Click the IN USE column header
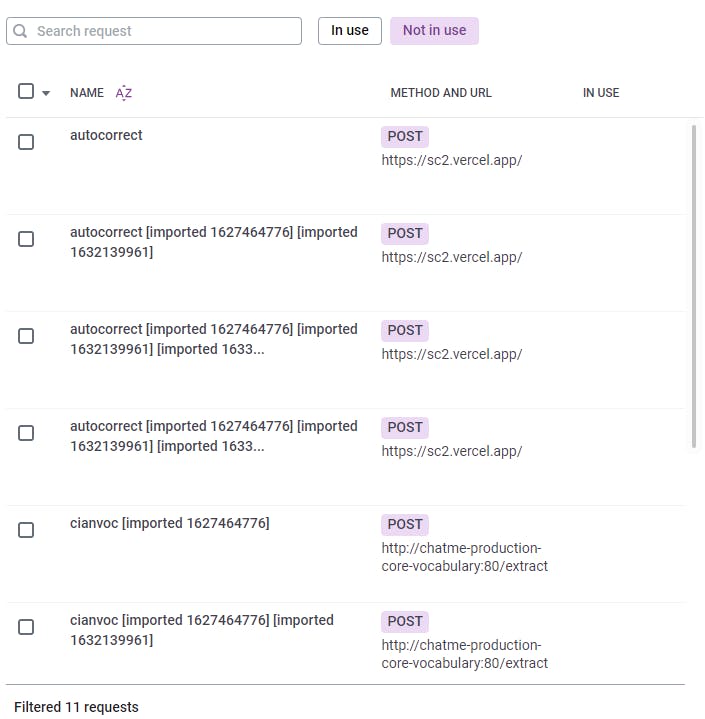This screenshot has height=719, width=705. [x=601, y=93]
